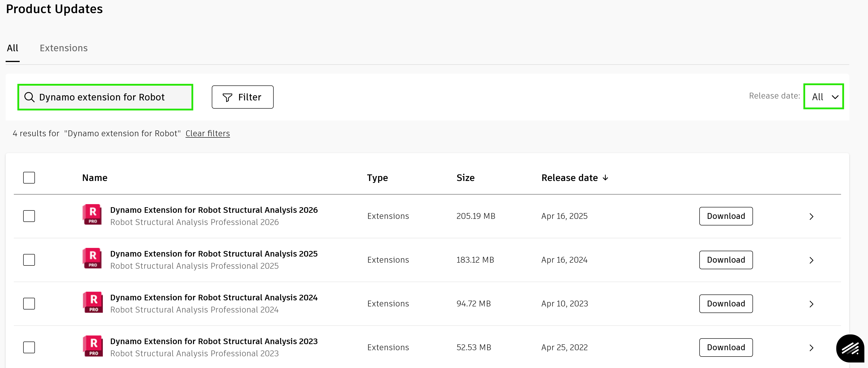Viewport: 868px width, 368px height.
Task: Check the Dynamo Extension 2026 row checkbox
Action: tap(29, 216)
